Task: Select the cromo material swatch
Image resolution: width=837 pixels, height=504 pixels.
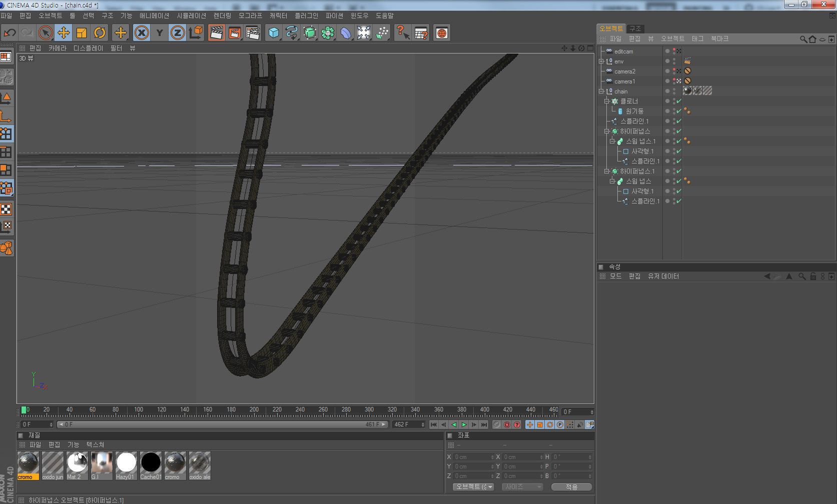Action: (x=28, y=466)
